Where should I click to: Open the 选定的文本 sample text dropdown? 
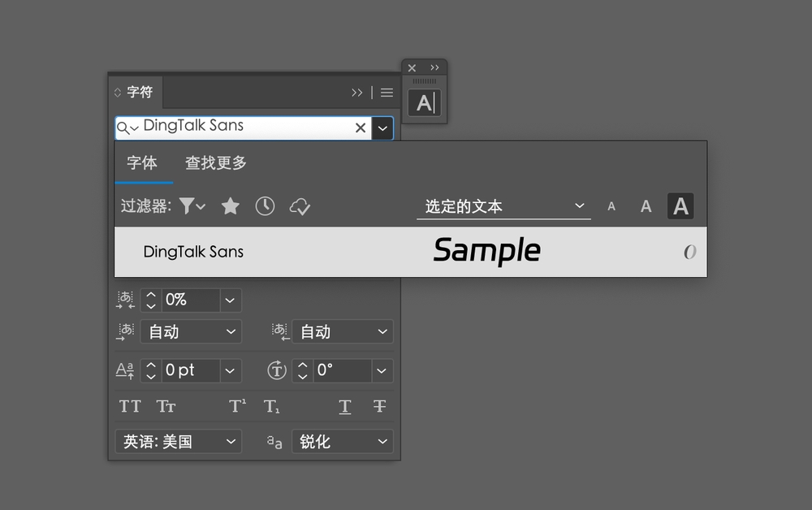pos(503,206)
